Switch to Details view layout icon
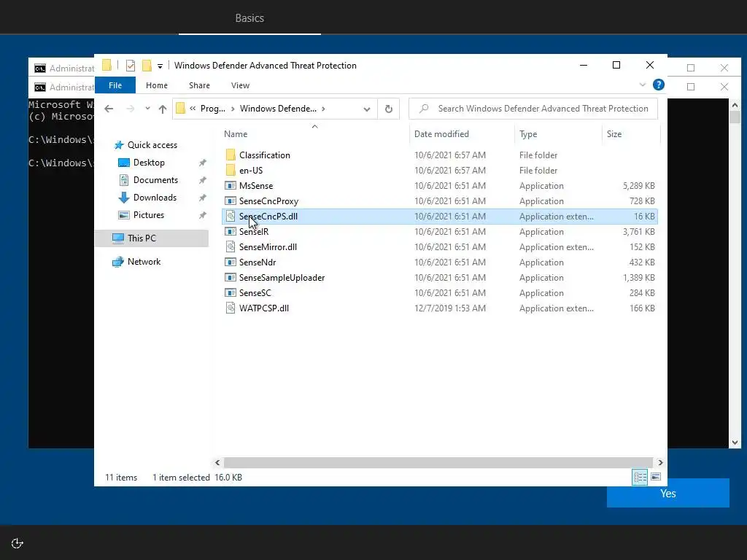Screen dimensions: 747x560 pyautogui.click(x=639, y=477)
